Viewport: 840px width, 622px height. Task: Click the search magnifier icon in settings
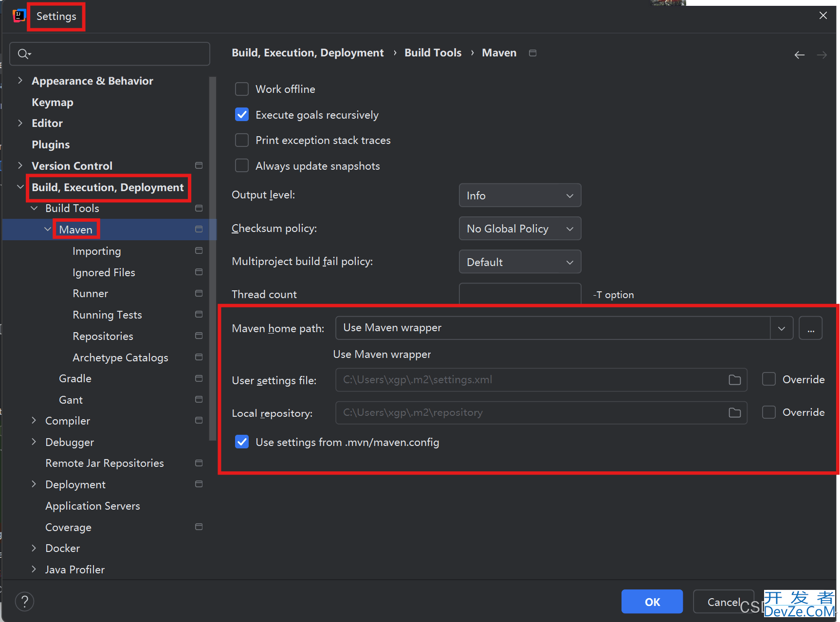pyautogui.click(x=24, y=54)
